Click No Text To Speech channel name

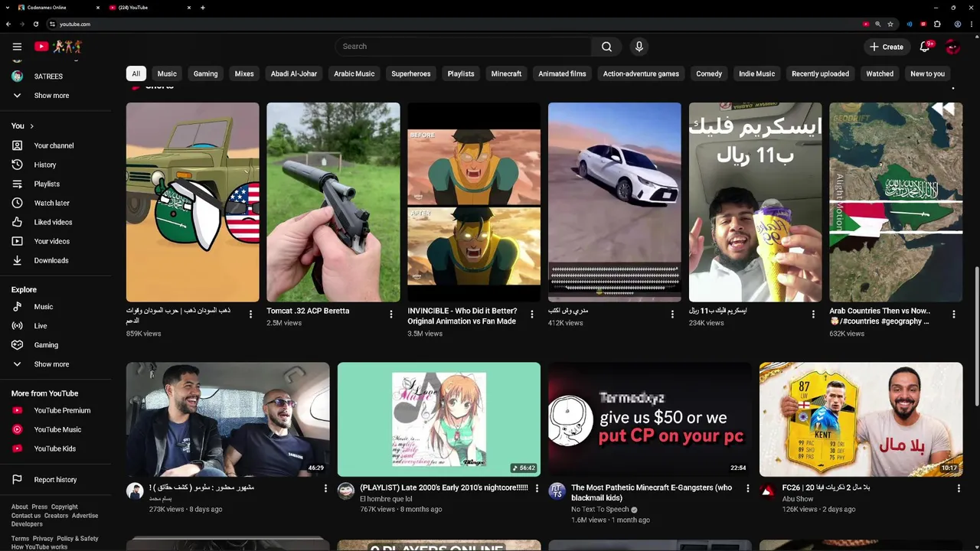tap(600, 509)
